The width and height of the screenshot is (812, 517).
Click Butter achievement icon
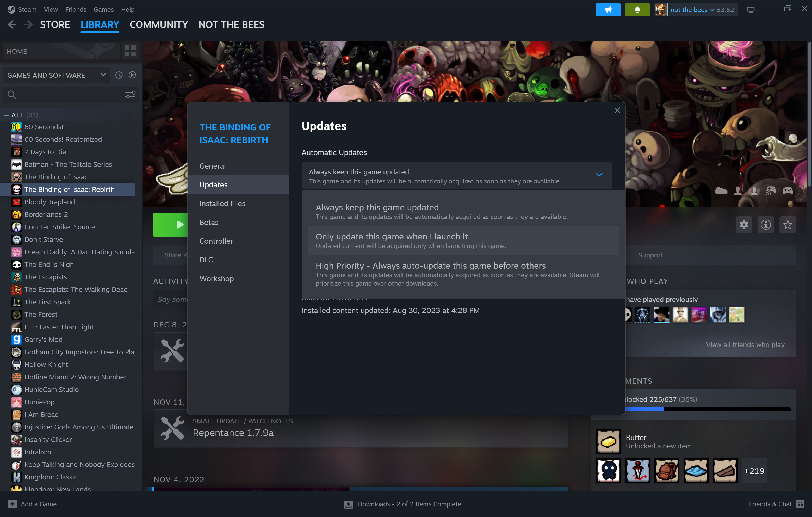tap(608, 441)
